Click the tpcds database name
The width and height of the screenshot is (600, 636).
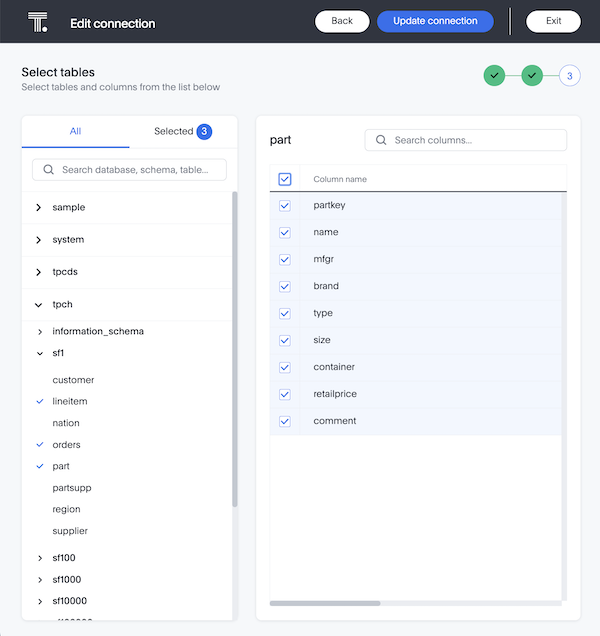click(x=65, y=272)
